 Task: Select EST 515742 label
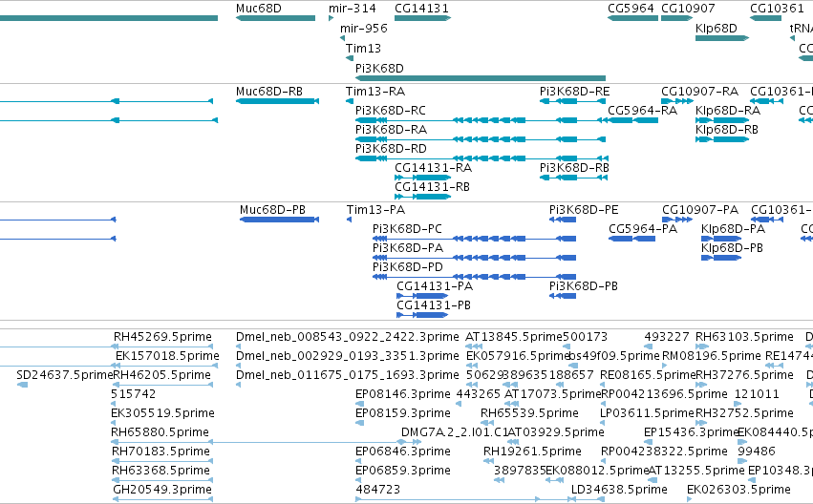[x=133, y=395]
